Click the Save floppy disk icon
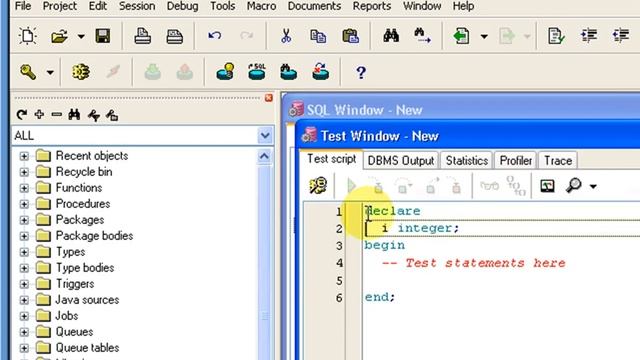 pyautogui.click(x=103, y=36)
